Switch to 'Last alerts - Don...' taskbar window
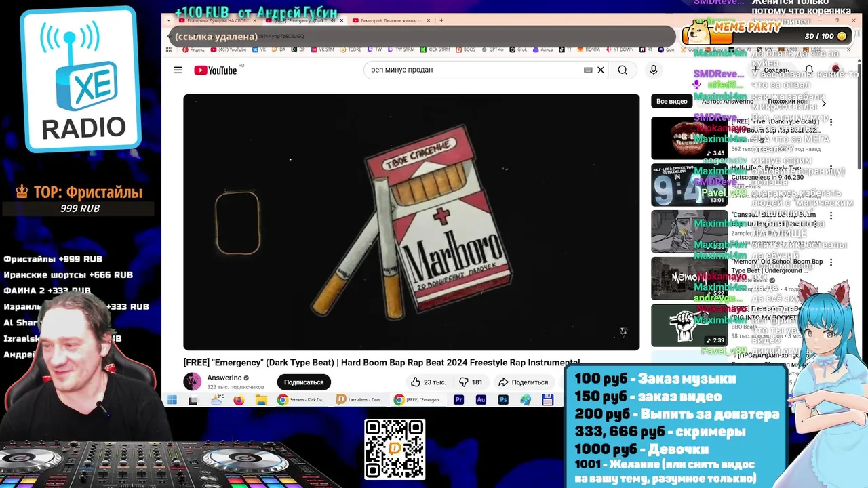868x488 pixels. click(x=361, y=400)
